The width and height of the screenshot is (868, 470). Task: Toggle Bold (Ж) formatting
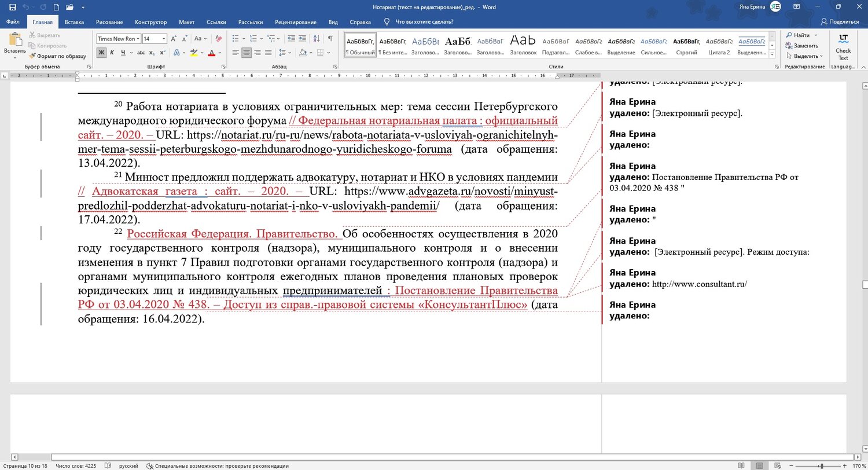[101, 53]
